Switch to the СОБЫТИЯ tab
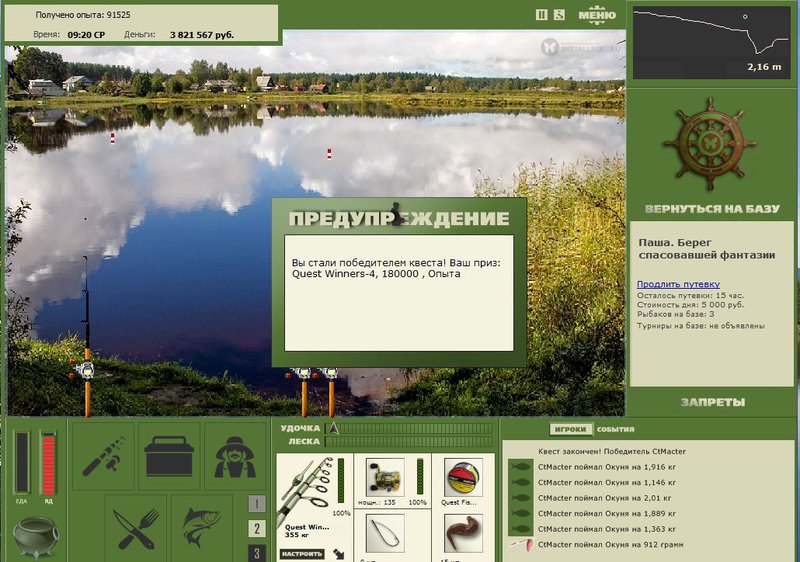The height and width of the screenshot is (562, 800). pos(615,429)
